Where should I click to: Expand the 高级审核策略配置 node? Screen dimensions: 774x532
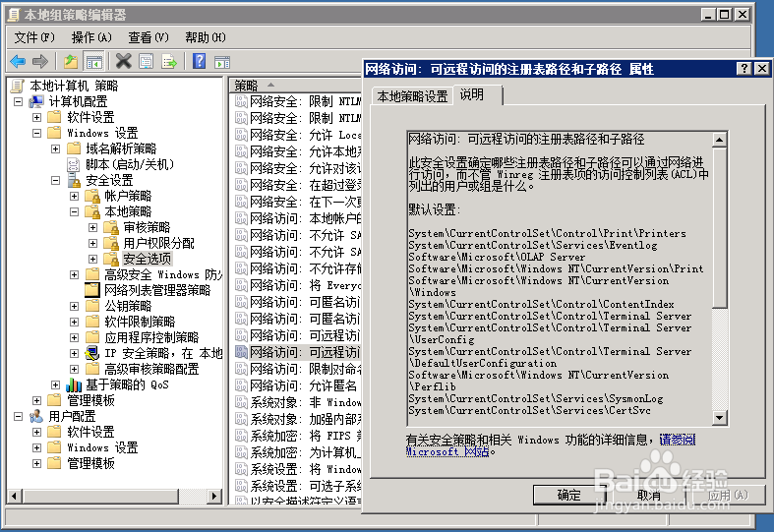pos(75,369)
